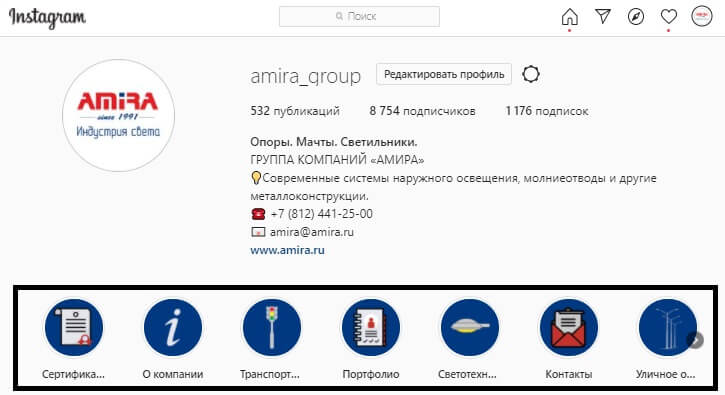Click the phone number +7 (812) 441-25-00
The width and height of the screenshot is (725, 395).
coord(321,214)
